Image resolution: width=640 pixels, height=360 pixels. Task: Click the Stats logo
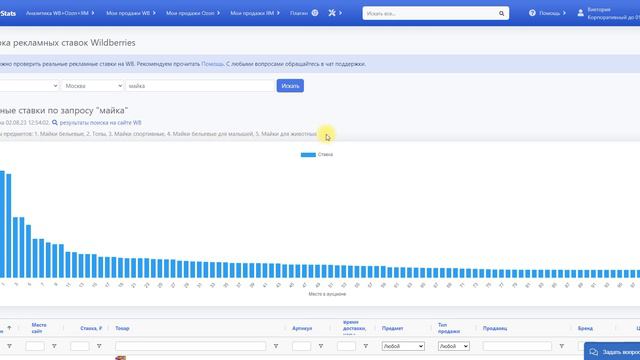pyautogui.click(x=7, y=13)
